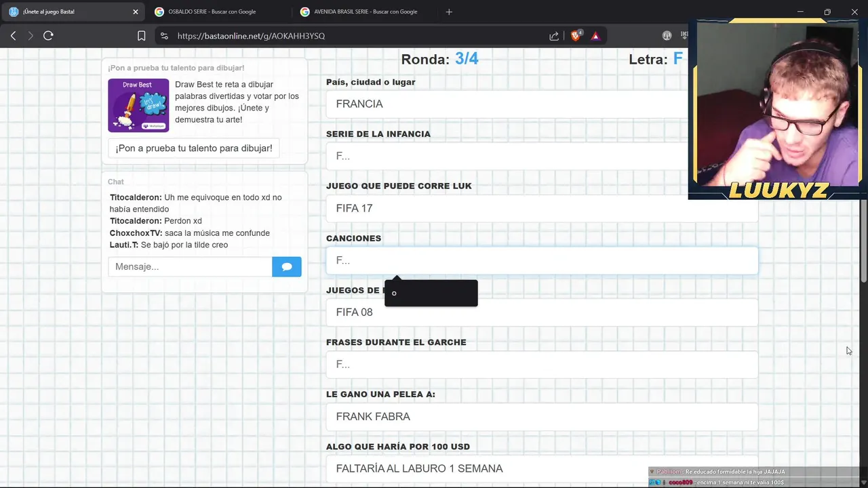Viewport: 868px width, 488px height.
Task: Restore down the browser window
Action: [x=827, y=12]
